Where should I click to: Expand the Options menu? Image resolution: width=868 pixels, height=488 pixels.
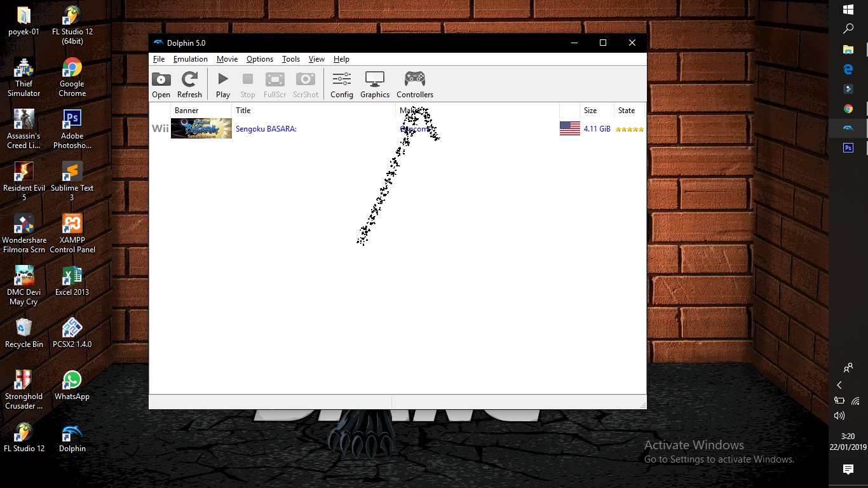tap(259, 59)
